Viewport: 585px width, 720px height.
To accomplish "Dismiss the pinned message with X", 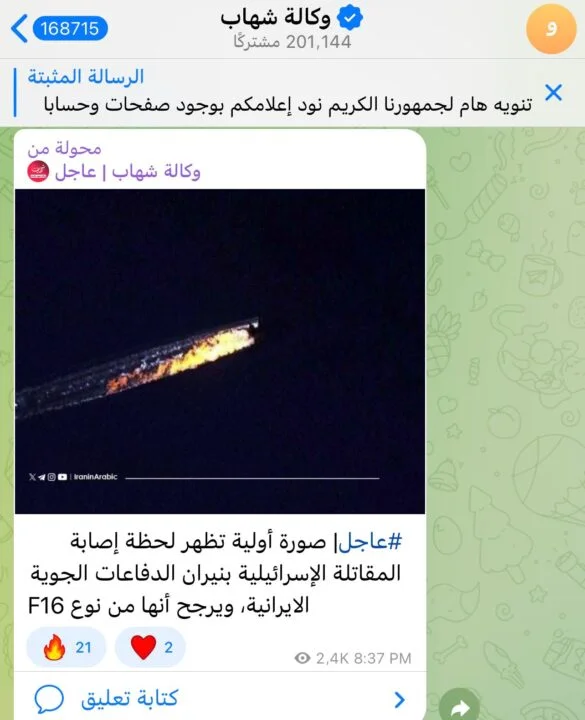I will 553,92.
